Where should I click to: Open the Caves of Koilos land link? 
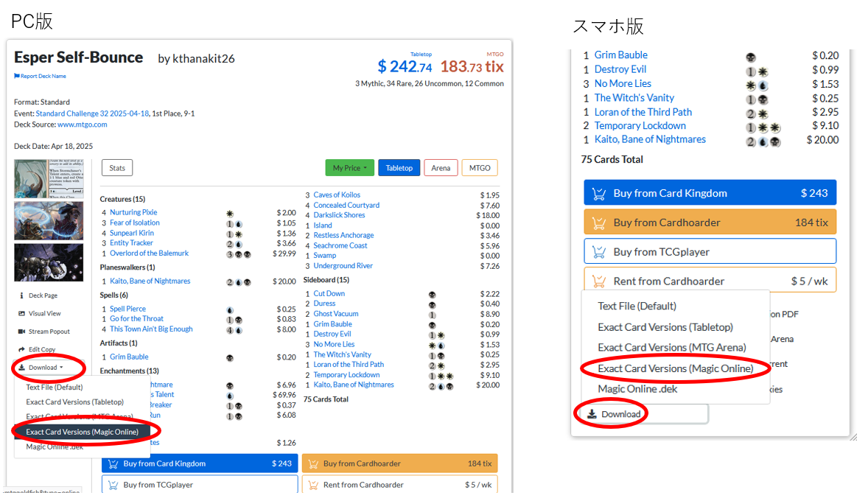[337, 195]
